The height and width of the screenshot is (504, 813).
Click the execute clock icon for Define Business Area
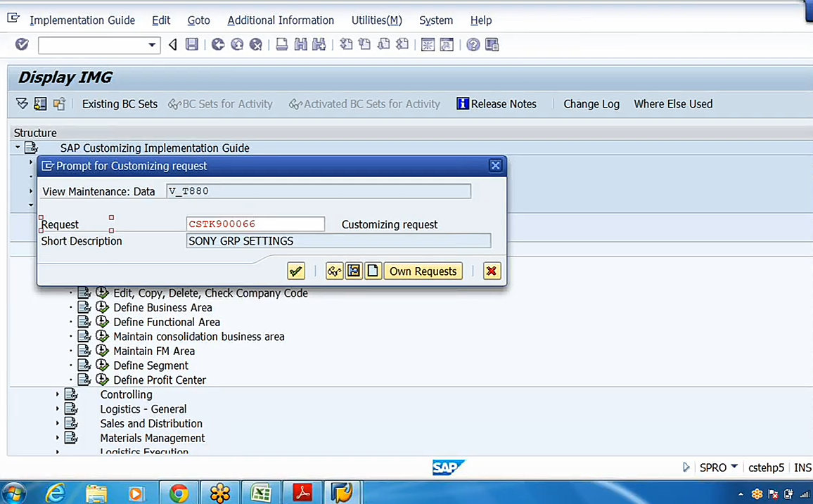coord(102,307)
